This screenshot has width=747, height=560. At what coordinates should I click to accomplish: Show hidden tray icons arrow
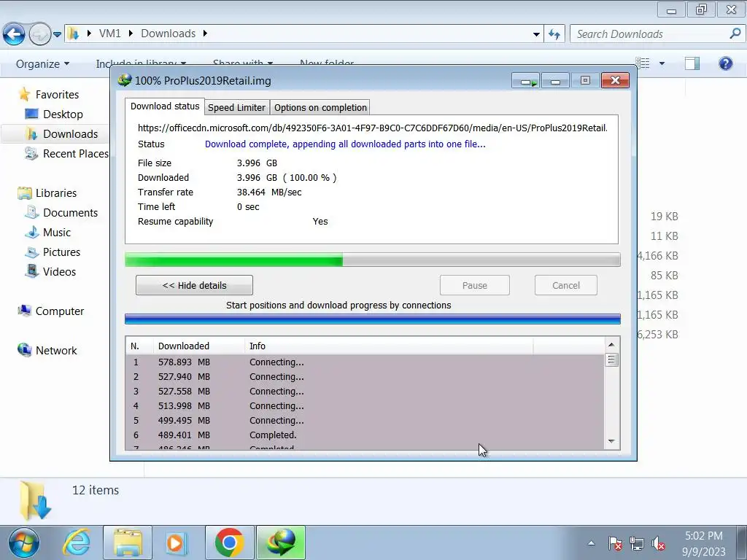point(591,543)
